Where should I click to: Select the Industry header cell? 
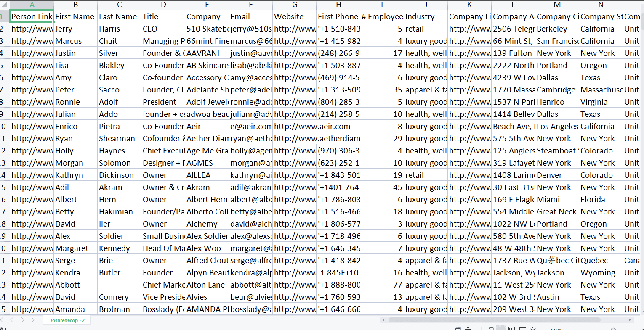[x=426, y=16]
